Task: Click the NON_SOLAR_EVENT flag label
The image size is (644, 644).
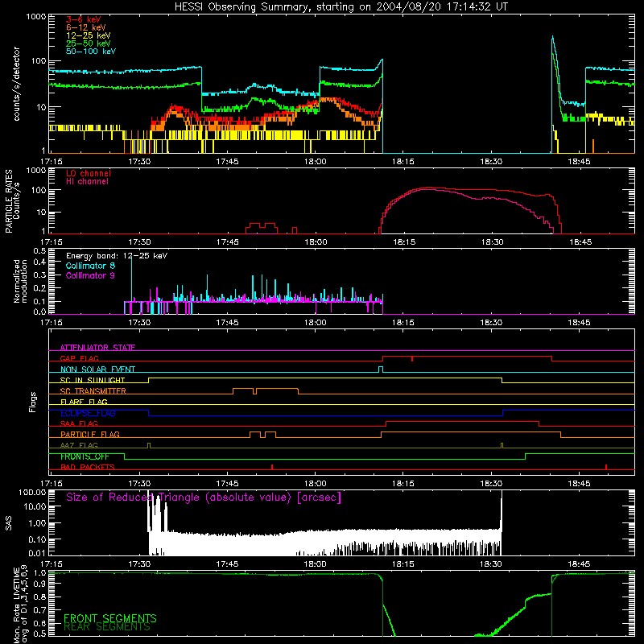Action: point(97,369)
